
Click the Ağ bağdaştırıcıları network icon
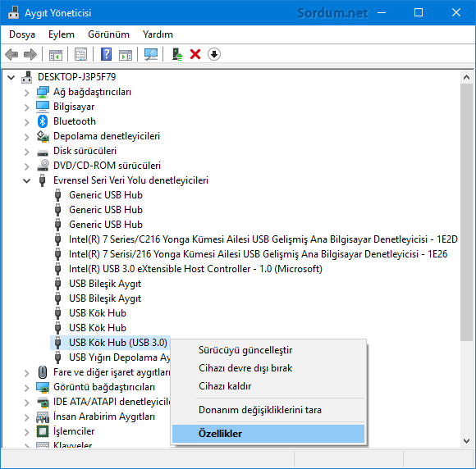pos(43,92)
